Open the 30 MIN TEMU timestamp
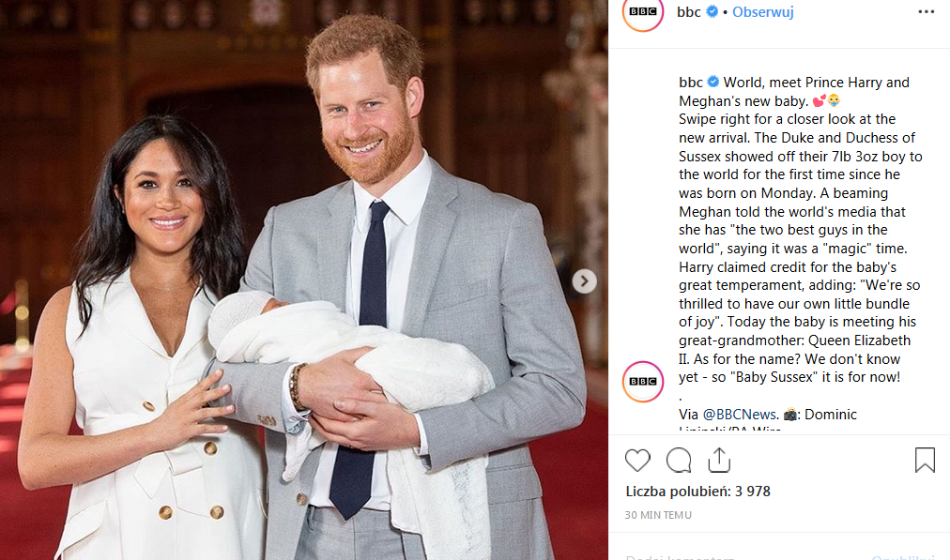 pyautogui.click(x=658, y=515)
